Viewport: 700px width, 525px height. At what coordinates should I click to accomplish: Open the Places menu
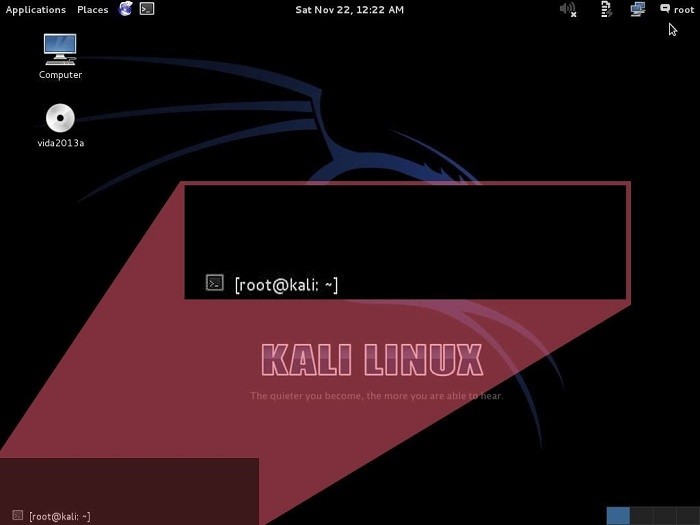[x=92, y=9]
